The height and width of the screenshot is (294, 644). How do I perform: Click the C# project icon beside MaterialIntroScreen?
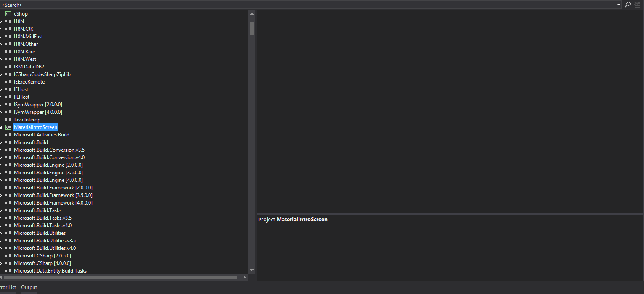(8, 127)
